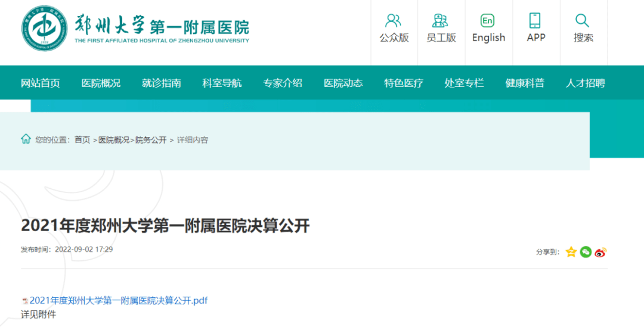Open the APP mobile phone icon
The width and height of the screenshot is (644, 330).
[535, 20]
